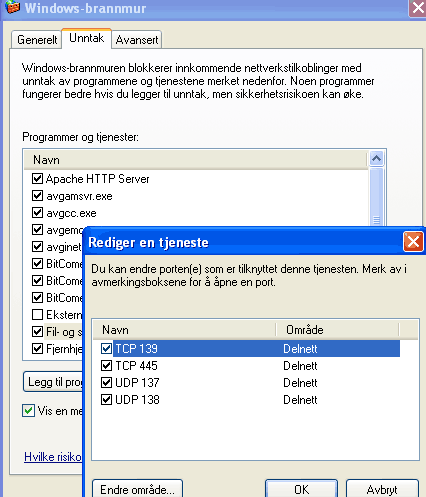Switch to the Generelt tab

[x=37, y=40]
